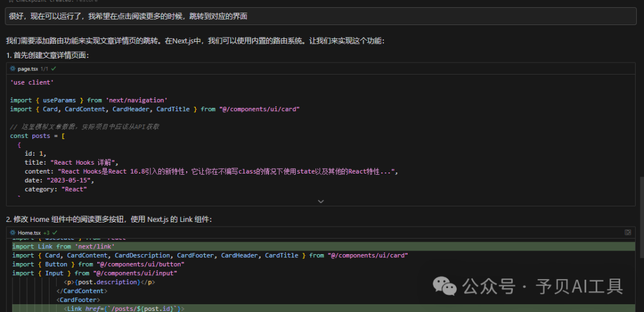Click the Home.tsx import line containing CardDescription
The width and height of the screenshot is (644, 312).
(x=210, y=256)
